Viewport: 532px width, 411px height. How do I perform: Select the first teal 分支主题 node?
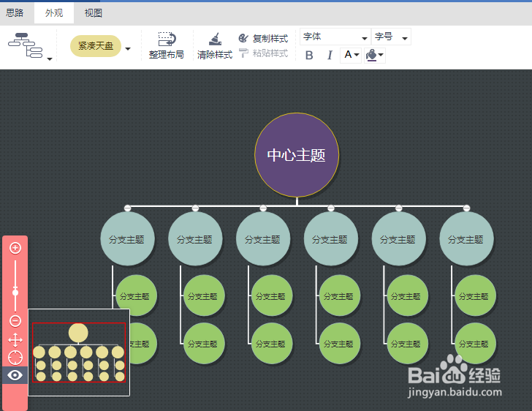(128, 239)
